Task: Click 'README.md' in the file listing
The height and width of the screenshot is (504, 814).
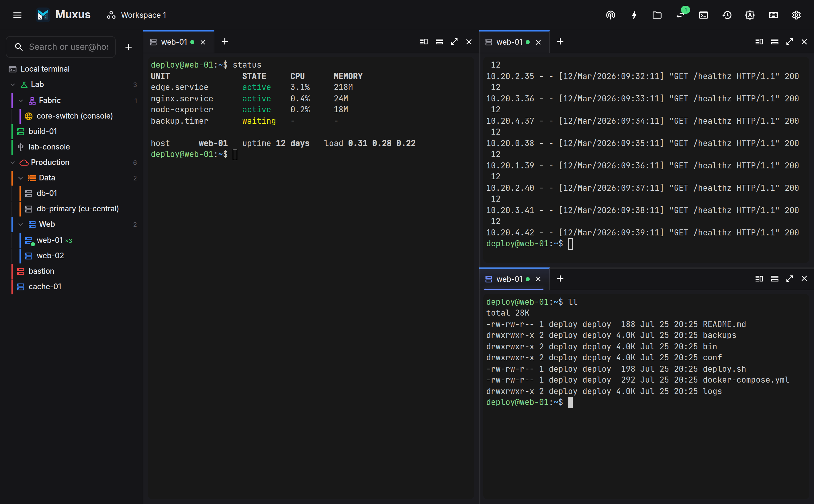Action: tap(724, 324)
